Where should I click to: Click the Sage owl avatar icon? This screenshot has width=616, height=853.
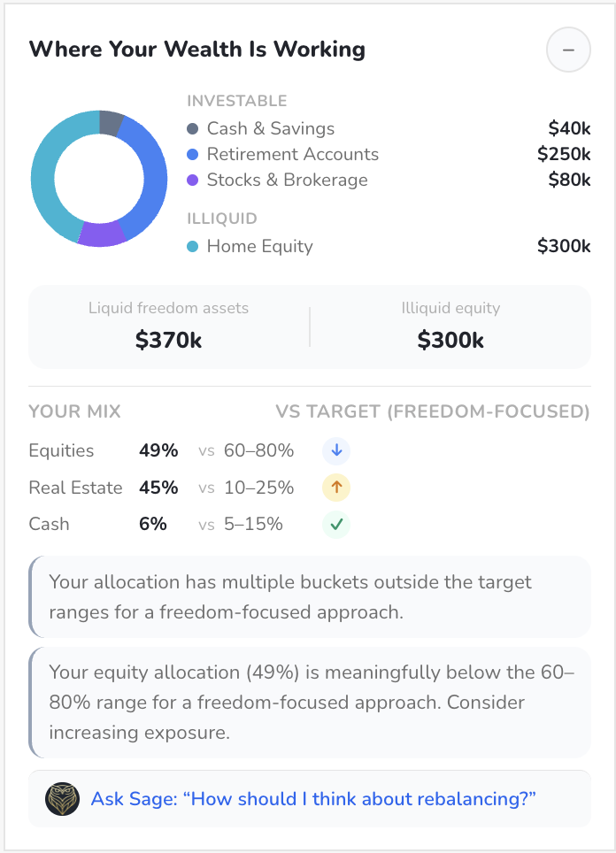[x=62, y=798]
